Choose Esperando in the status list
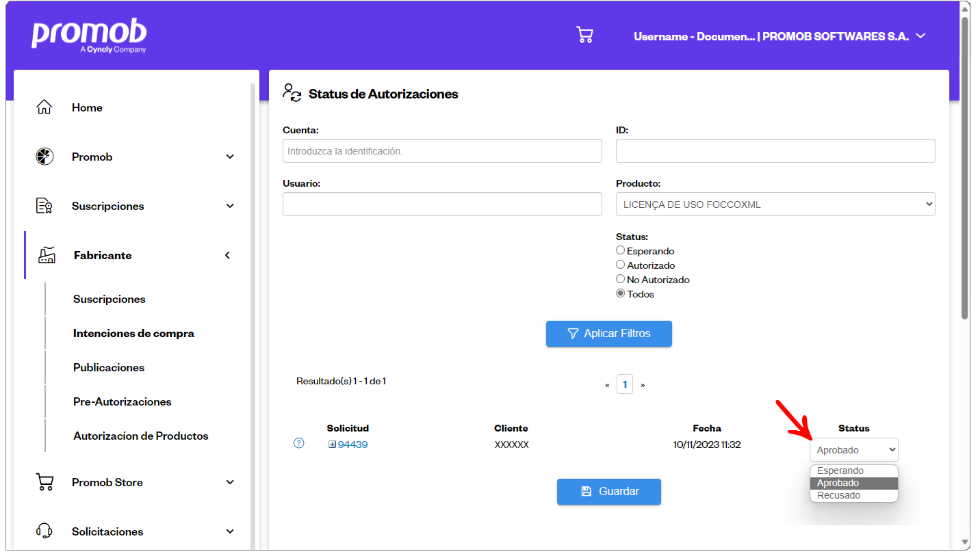The width and height of the screenshot is (980, 556). 854,471
